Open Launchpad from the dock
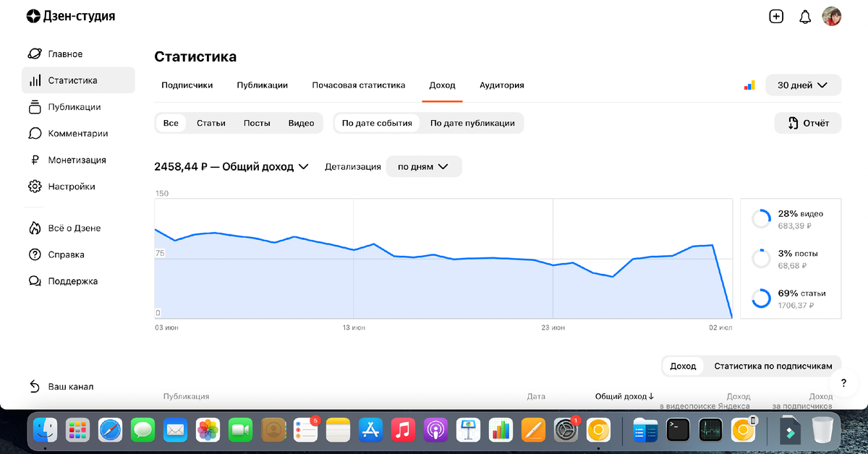 [78, 430]
